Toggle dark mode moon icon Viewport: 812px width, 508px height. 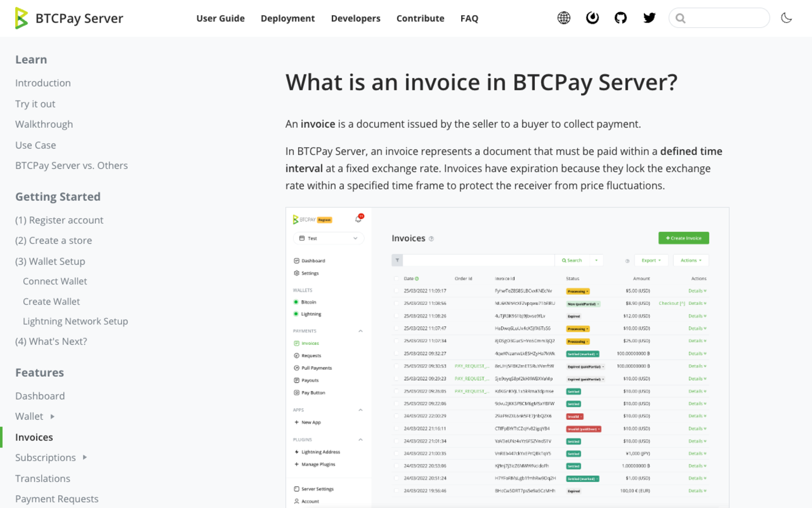pyautogui.click(x=786, y=18)
